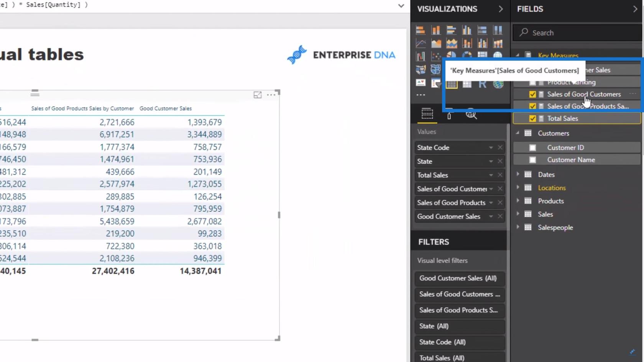This screenshot has width=644, height=362.
Task: Select the KPI visual
Action: point(421,83)
